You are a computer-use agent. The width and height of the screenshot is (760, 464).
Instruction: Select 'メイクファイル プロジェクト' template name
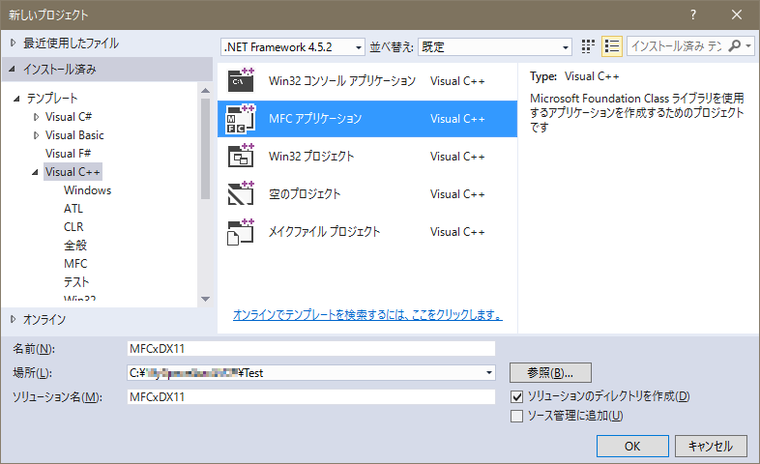point(324,232)
